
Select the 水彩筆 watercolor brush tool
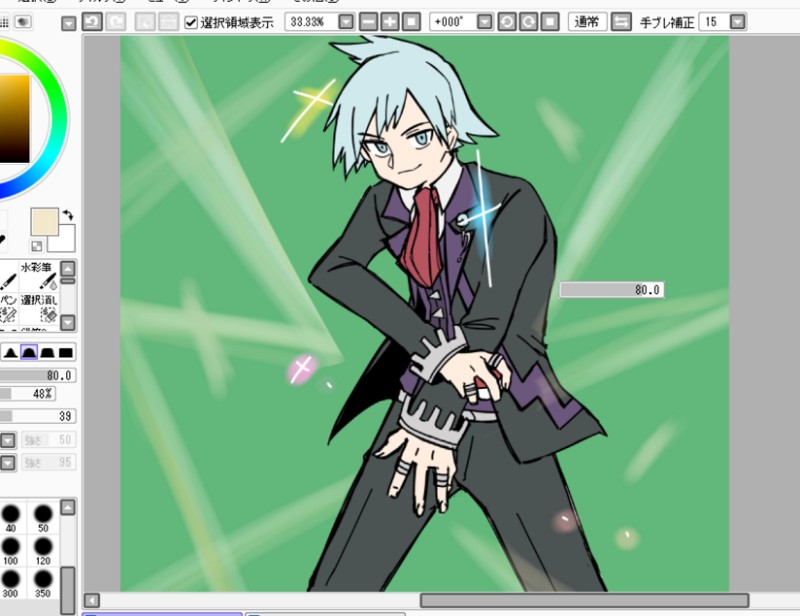[x=39, y=276]
